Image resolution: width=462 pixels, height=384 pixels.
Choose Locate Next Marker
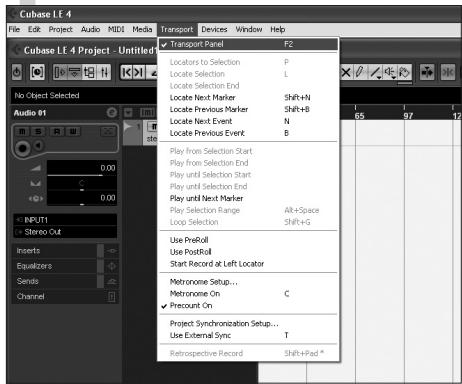pyautogui.click(x=248, y=98)
